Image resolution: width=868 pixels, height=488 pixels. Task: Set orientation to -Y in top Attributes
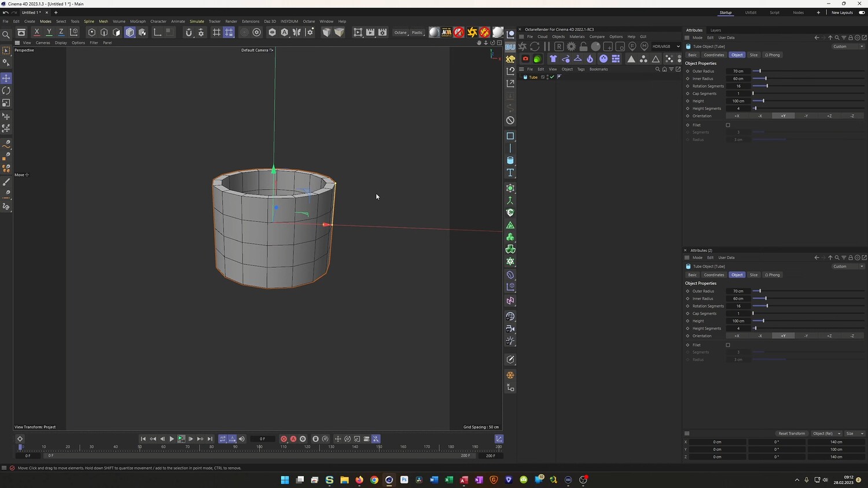click(x=806, y=116)
